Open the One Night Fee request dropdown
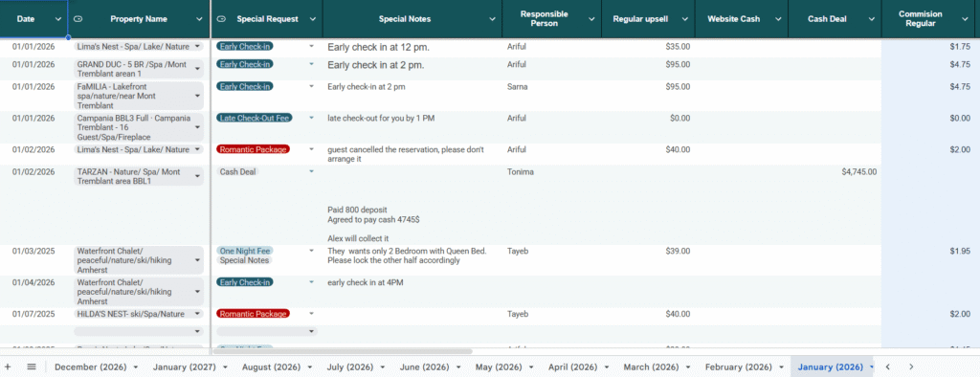980x377 pixels. pyautogui.click(x=311, y=251)
